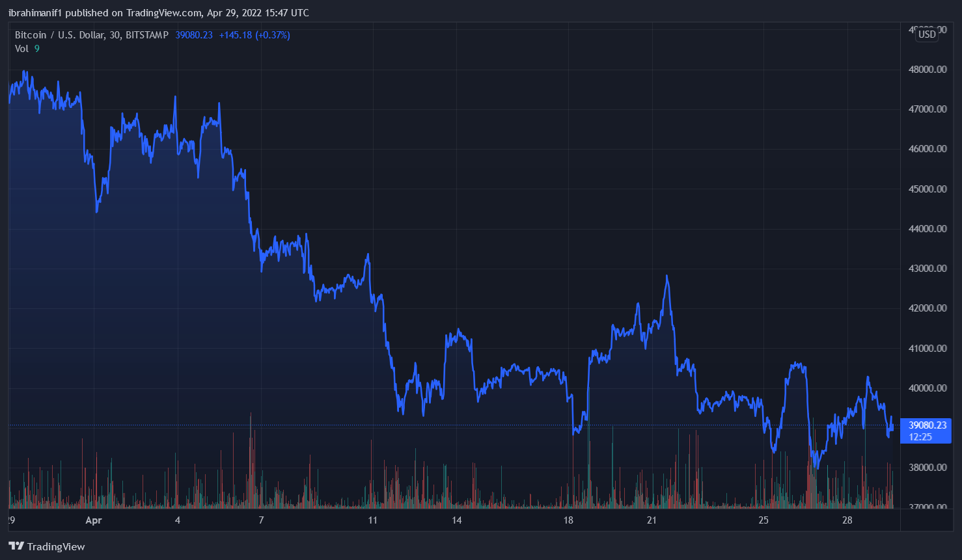Click the USD currency badge
The width and height of the screenshot is (962, 560).
click(926, 35)
